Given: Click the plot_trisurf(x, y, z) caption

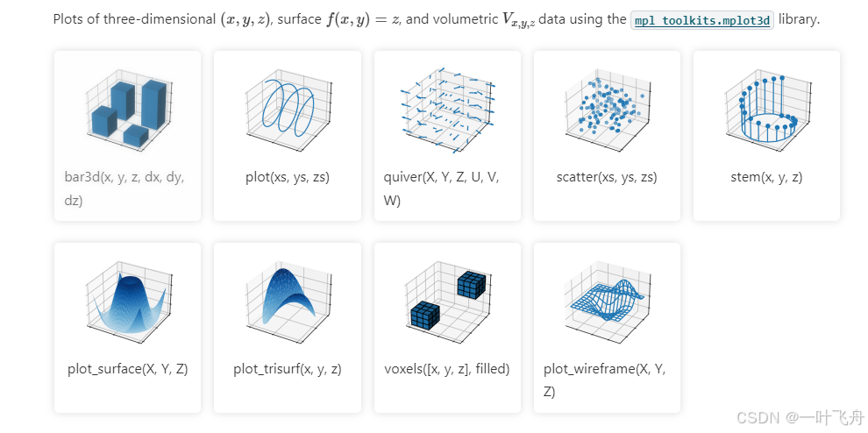Looking at the screenshot, I should (x=288, y=369).
